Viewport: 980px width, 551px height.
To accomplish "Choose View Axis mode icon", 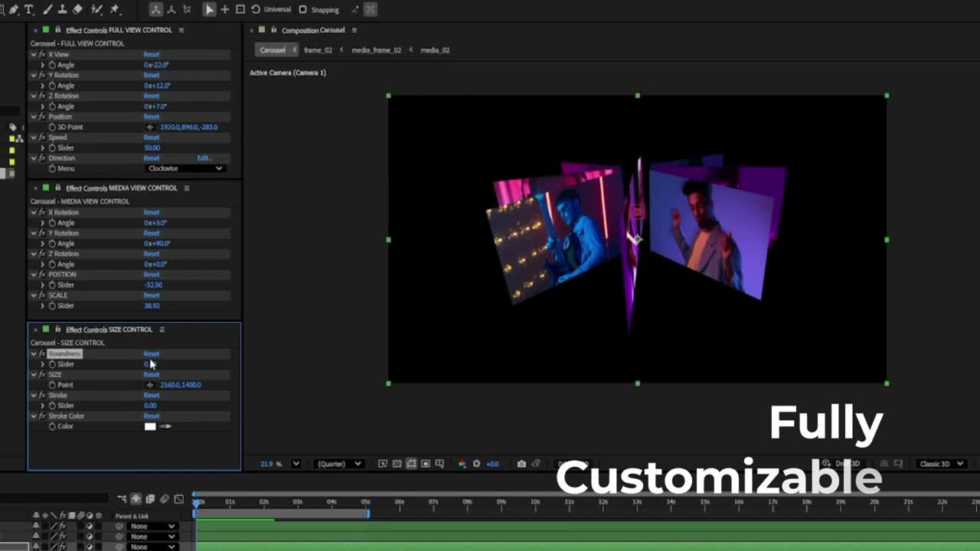I will click(187, 9).
